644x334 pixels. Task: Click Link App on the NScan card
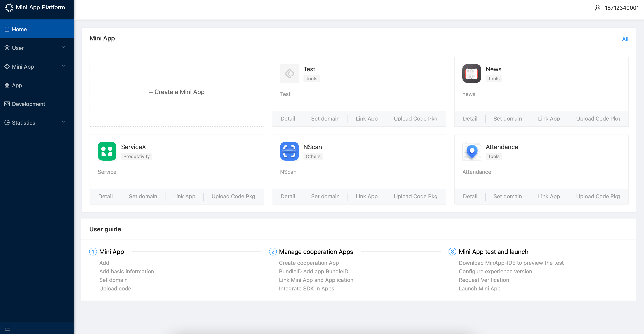pos(367,197)
